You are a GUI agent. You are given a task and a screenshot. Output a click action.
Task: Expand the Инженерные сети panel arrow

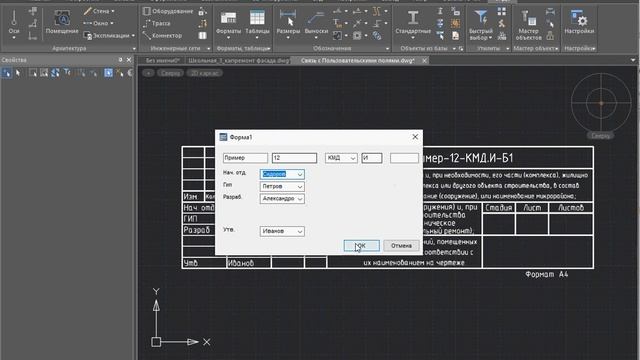click(209, 49)
